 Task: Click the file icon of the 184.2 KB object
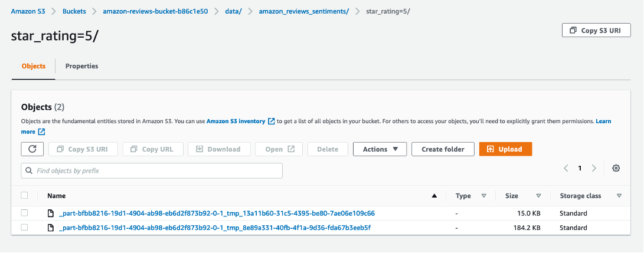click(x=51, y=228)
